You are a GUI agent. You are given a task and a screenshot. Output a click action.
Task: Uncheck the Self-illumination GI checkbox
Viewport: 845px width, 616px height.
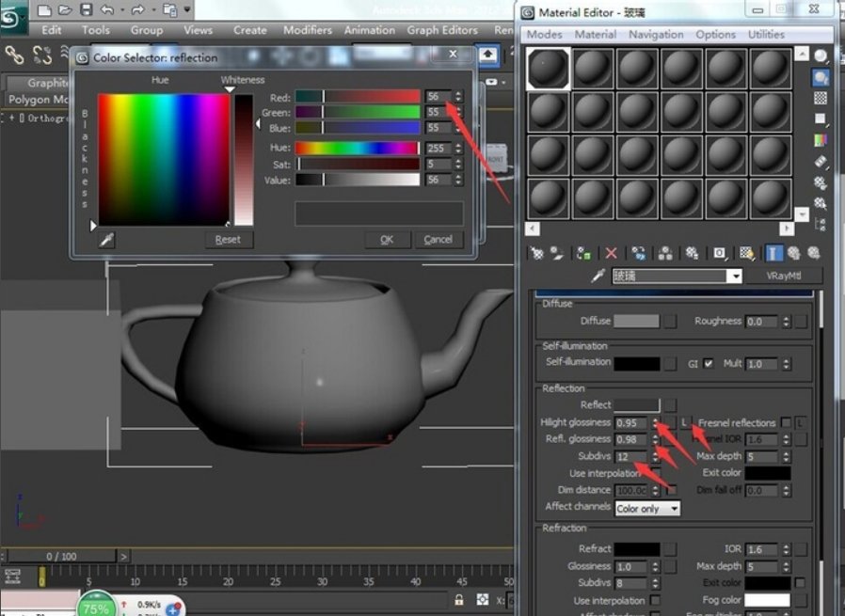709,363
